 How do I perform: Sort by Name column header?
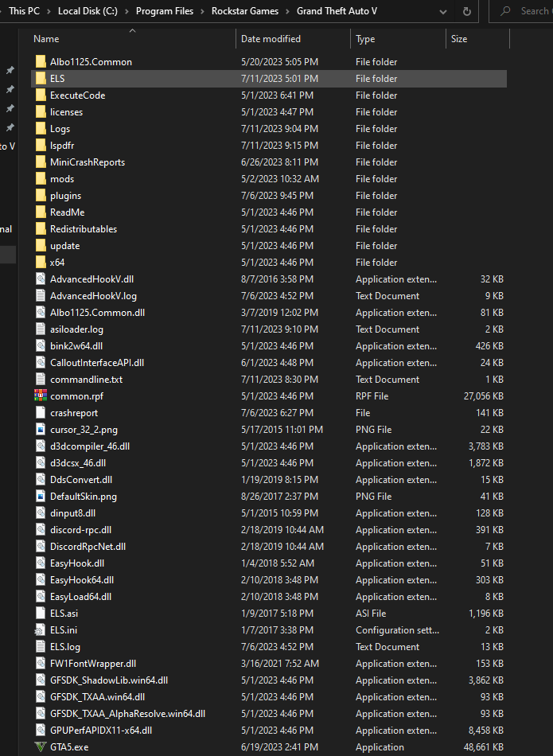click(x=133, y=39)
